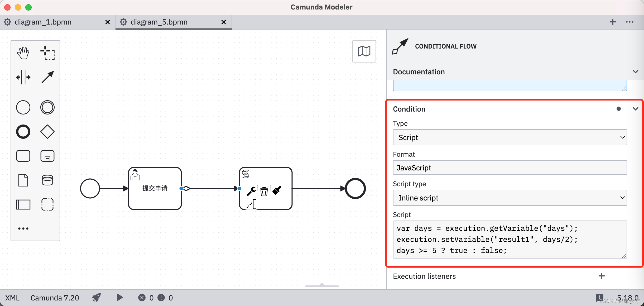
Task: Activate the lasso selection tool
Action: pyautogui.click(x=47, y=53)
